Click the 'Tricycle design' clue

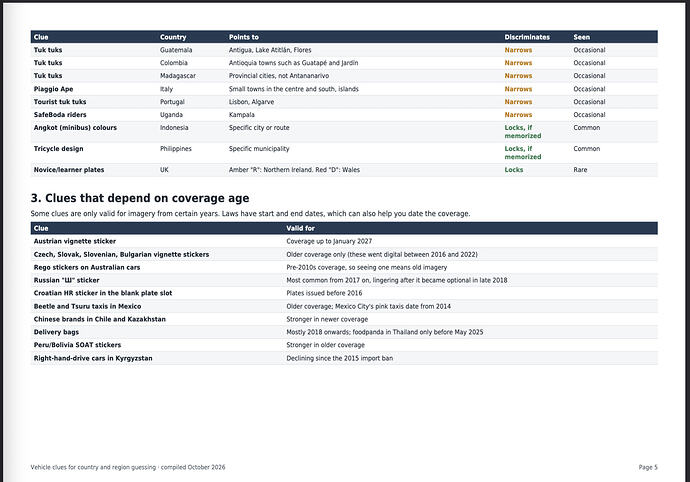(59, 149)
